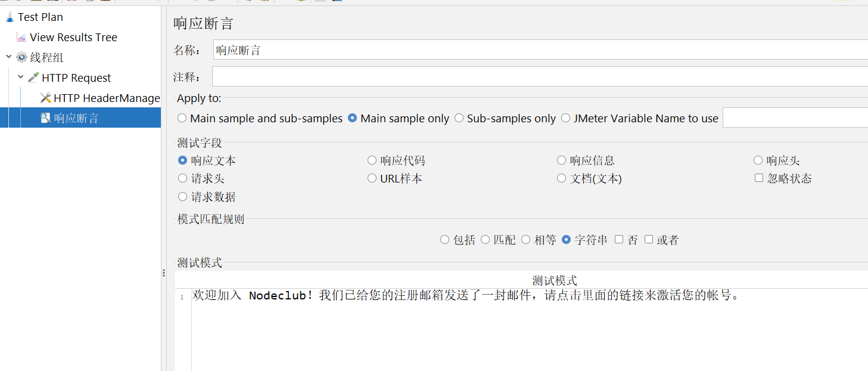Select the View Results Tree graph icon

[x=22, y=38]
